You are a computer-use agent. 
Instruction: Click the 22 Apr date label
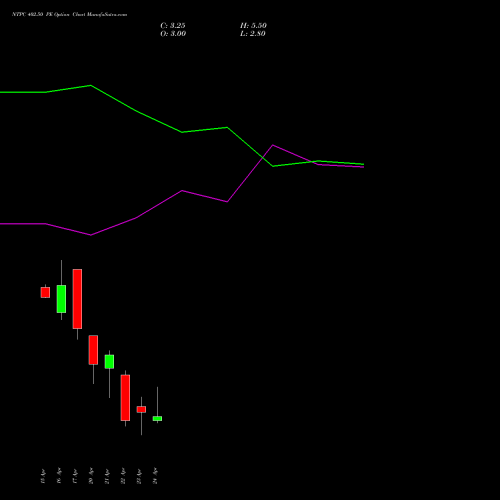click(123, 476)
